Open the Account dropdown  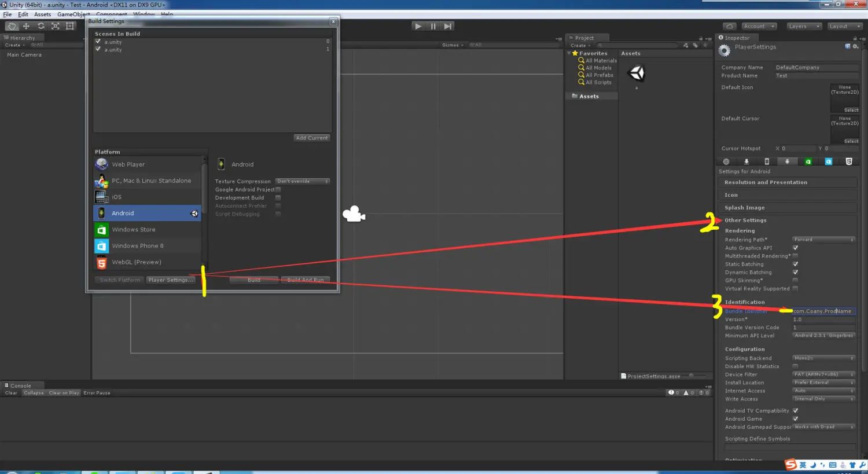(758, 26)
